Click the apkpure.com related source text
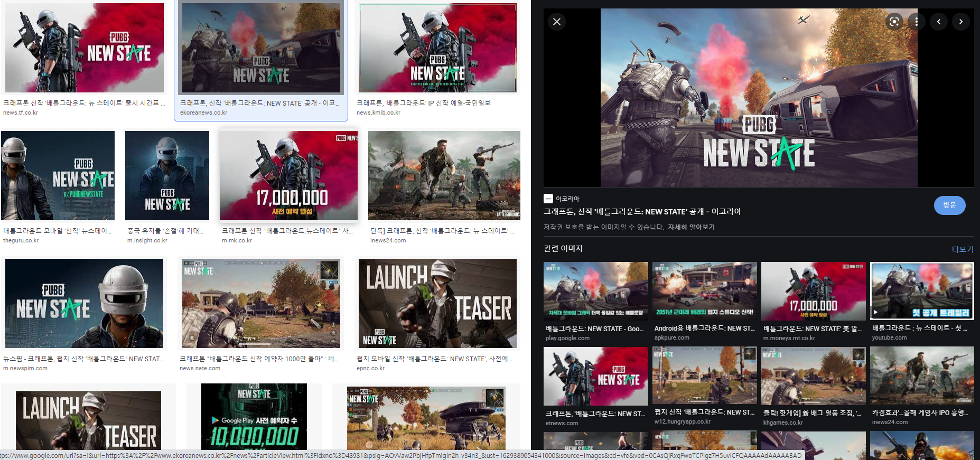 [671, 337]
